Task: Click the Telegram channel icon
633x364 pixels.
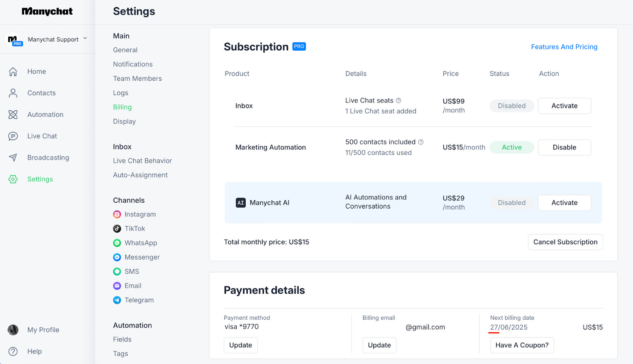Action: click(117, 300)
